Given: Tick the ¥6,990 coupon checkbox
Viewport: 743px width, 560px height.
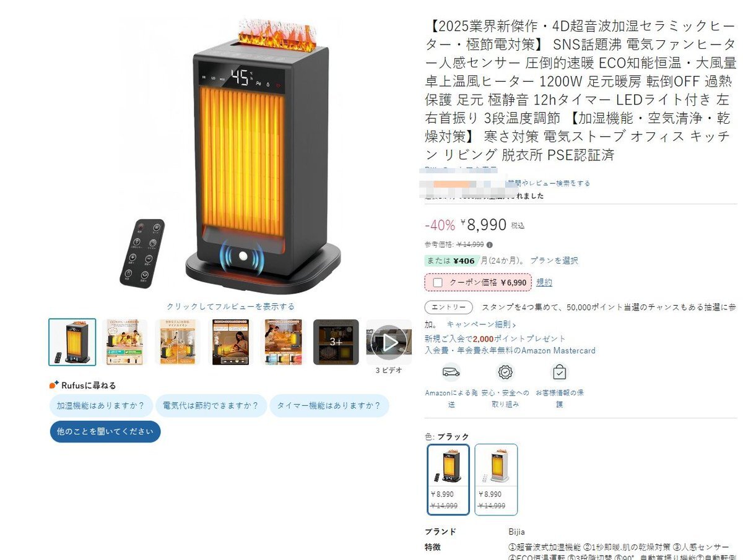Looking at the screenshot, I should pyautogui.click(x=438, y=283).
